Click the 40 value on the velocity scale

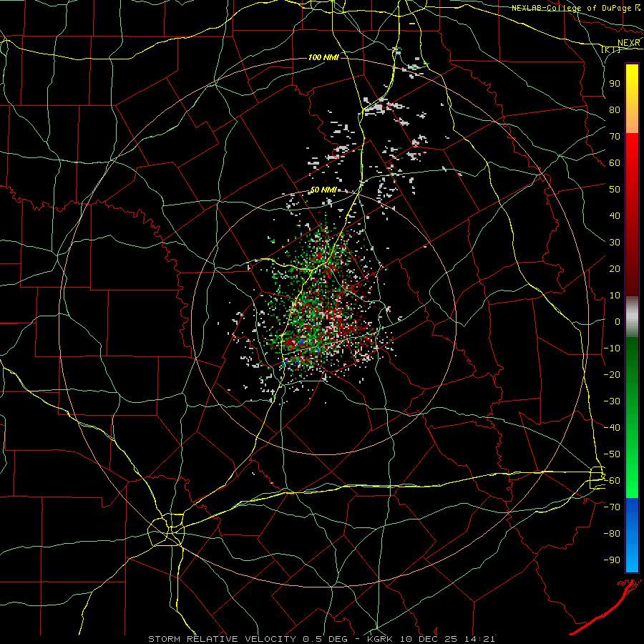coord(615,215)
